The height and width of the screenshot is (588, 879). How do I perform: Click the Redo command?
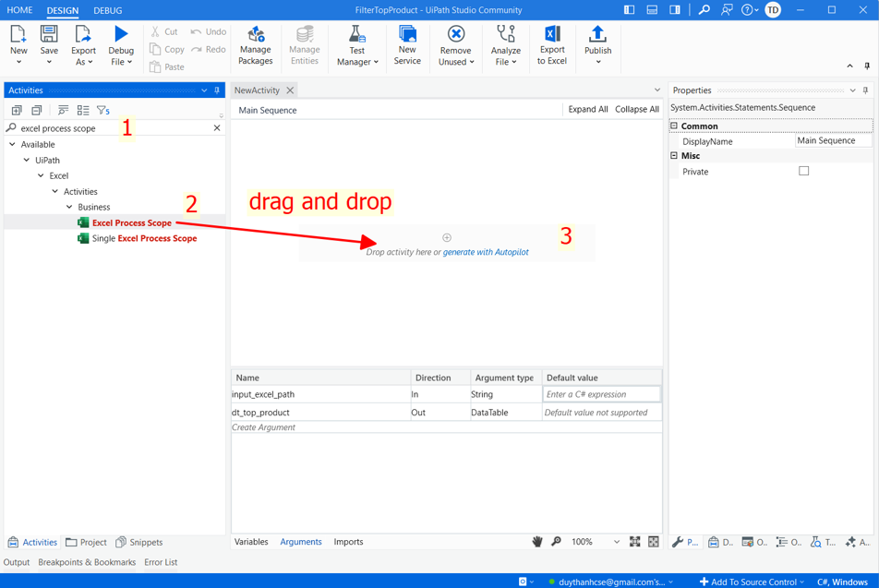tap(208, 49)
